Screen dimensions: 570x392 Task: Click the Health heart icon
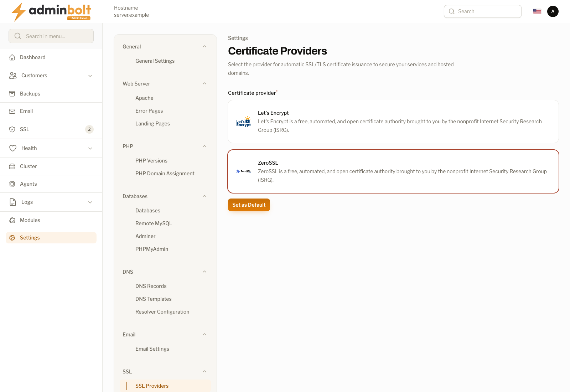13,148
